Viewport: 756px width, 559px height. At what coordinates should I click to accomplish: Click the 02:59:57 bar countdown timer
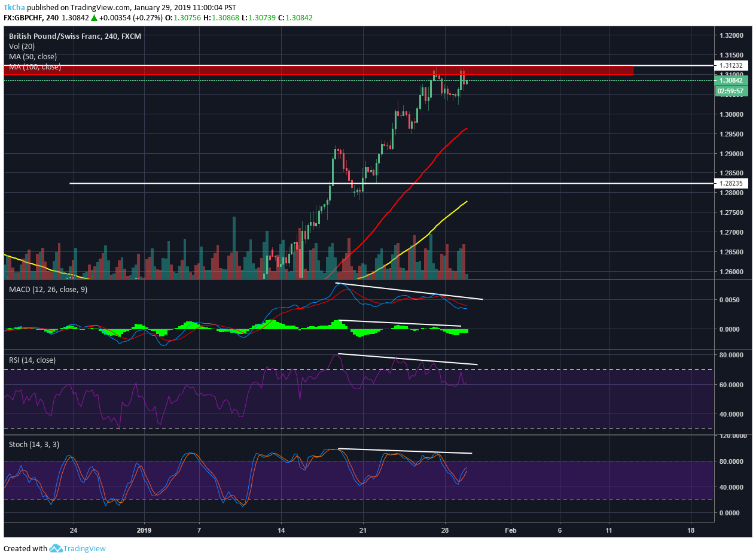pos(731,91)
